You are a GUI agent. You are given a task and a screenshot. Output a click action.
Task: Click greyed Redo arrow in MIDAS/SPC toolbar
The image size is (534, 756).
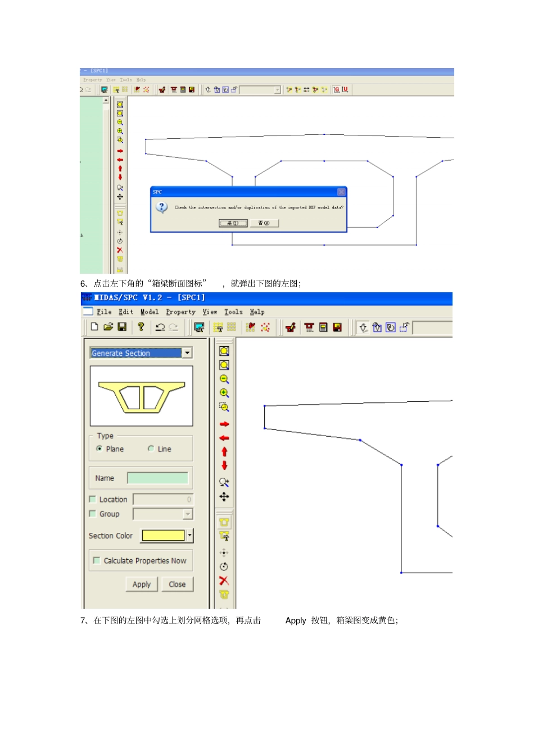[173, 327]
